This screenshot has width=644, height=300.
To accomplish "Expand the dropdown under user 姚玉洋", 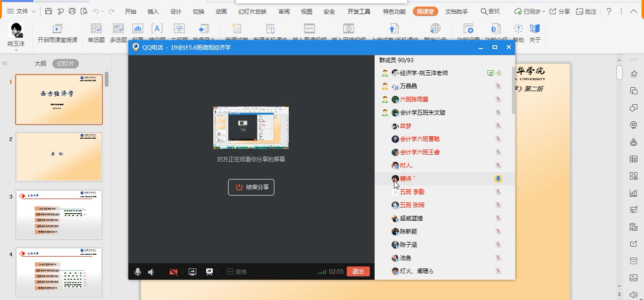I will pos(16,50).
